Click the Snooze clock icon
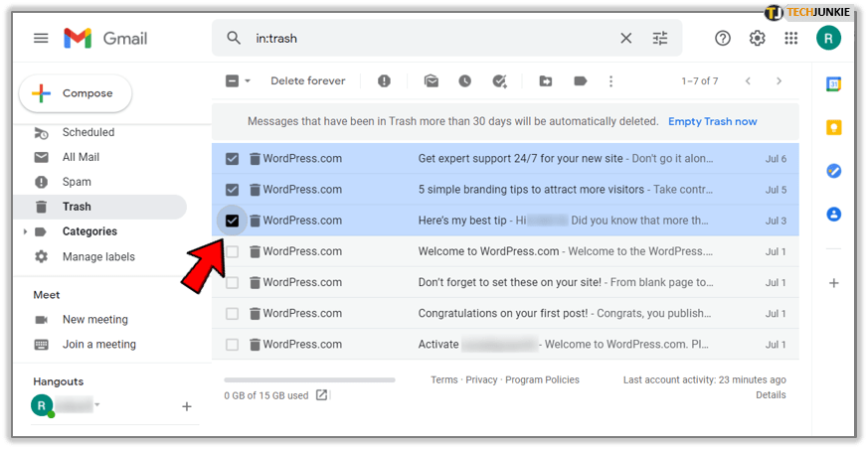The height and width of the screenshot is (449, 868). tap(464, 81)
